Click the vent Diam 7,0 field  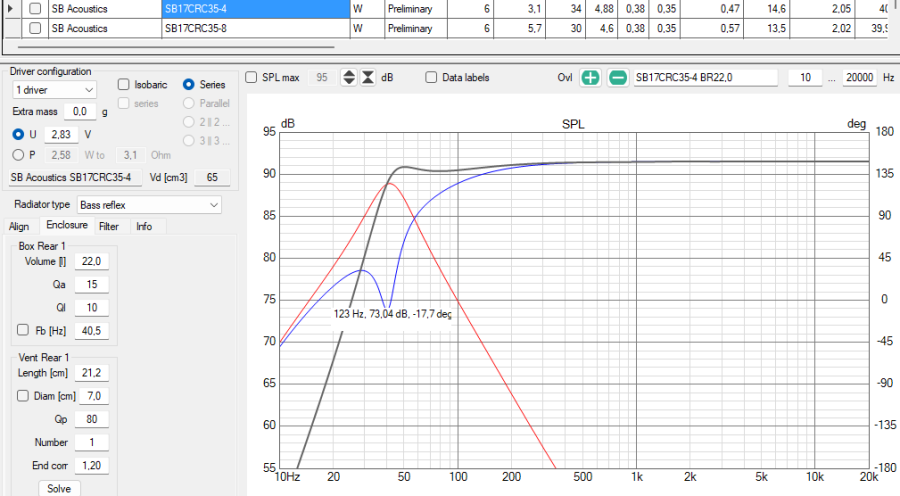[94, 396]
